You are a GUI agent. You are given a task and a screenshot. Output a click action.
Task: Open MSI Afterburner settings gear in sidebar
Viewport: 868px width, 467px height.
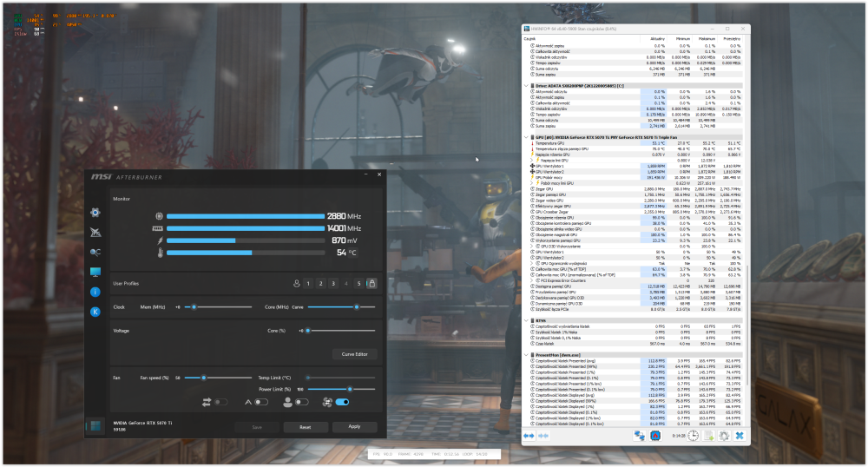pyautogui.click(x=95, y=211)
